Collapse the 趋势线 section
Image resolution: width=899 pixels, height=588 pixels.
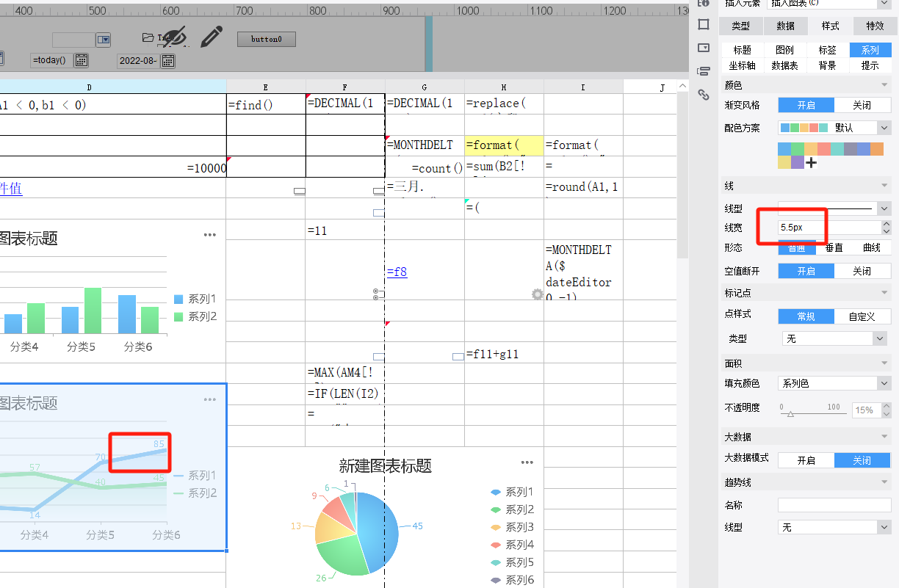pyautogui.click(x=884, y=482)
